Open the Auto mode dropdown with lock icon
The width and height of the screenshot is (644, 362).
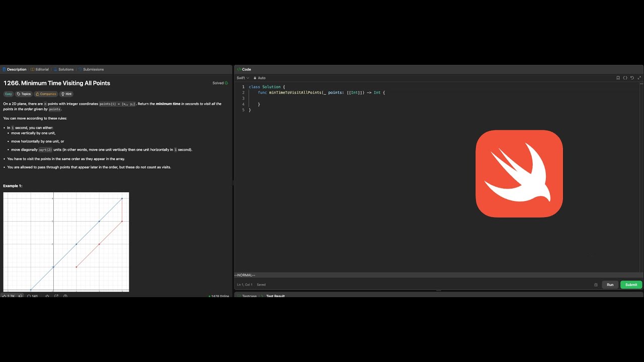coord(260,78)
